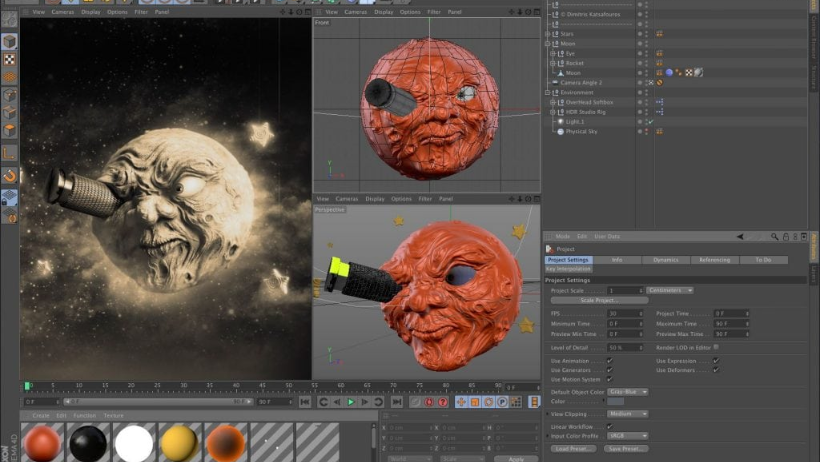Click the blue sphere tag on Moon object

click(669, 73)
